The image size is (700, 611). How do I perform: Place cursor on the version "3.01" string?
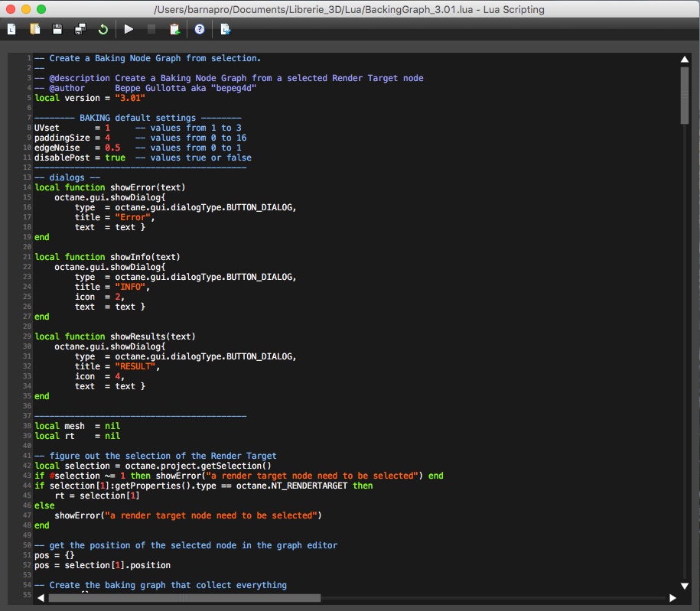(130, 98)
